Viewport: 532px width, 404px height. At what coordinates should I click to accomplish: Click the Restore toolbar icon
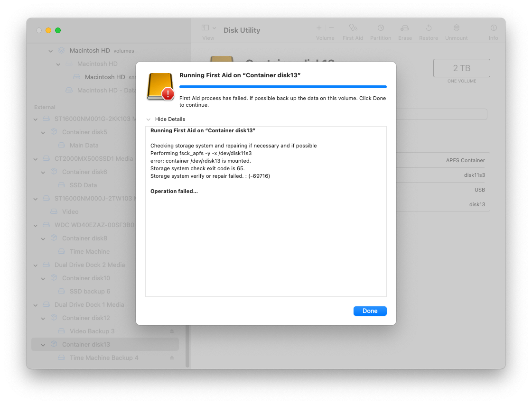pos(429,28)
